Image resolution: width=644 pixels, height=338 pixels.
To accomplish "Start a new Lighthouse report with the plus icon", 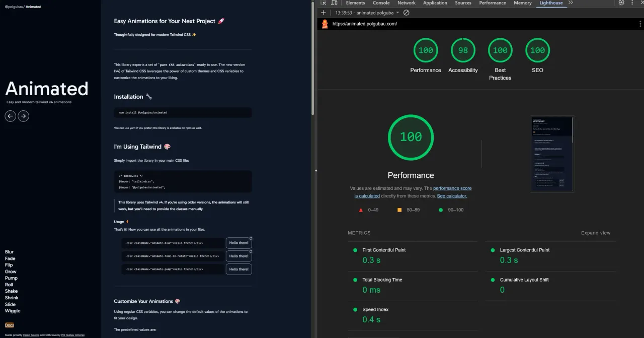I will pyautogui.click(x=324, y=12).
